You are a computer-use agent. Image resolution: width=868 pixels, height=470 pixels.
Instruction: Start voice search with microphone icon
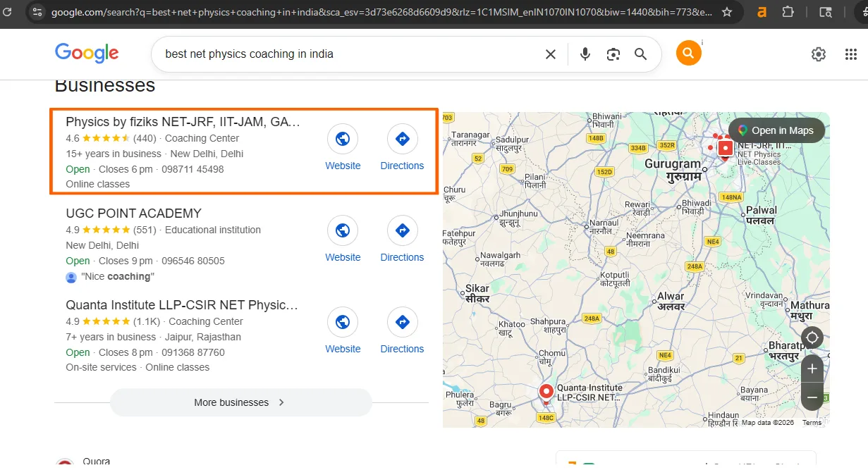(x=585, y=54)
